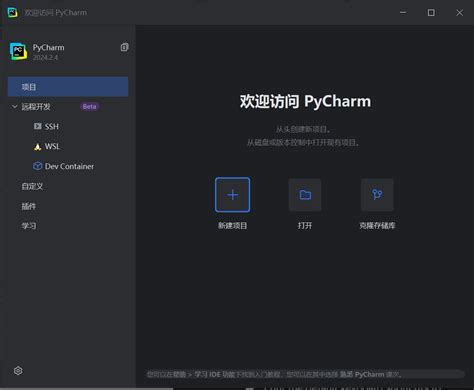Viewport: 474px width, 390px height.
Task: Click the Open folder icon
Action: click(x=305, y=195)
